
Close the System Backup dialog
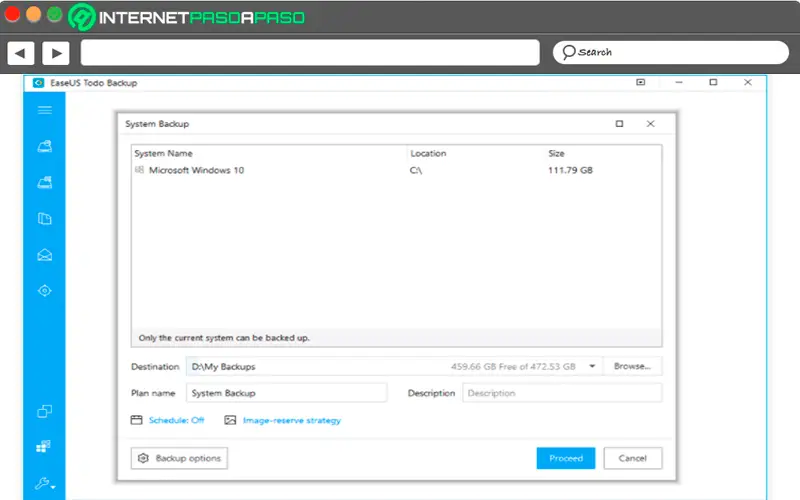point(651,123)
